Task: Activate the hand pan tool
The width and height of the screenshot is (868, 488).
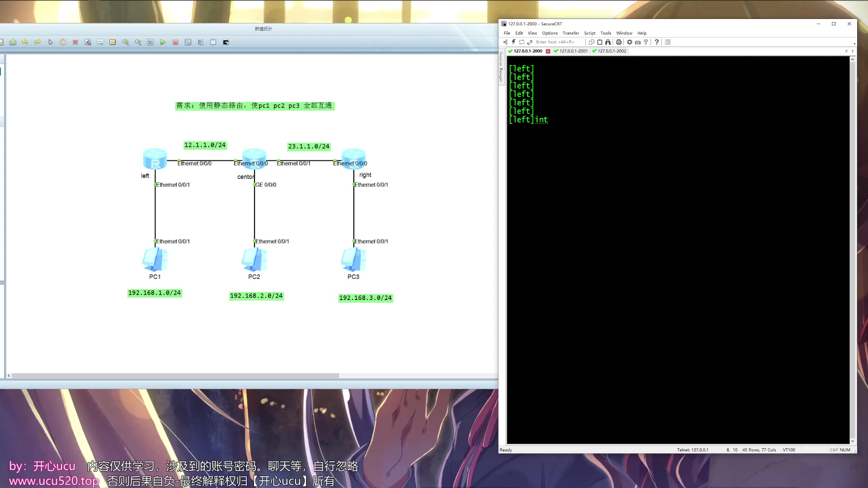Action: 63,42
